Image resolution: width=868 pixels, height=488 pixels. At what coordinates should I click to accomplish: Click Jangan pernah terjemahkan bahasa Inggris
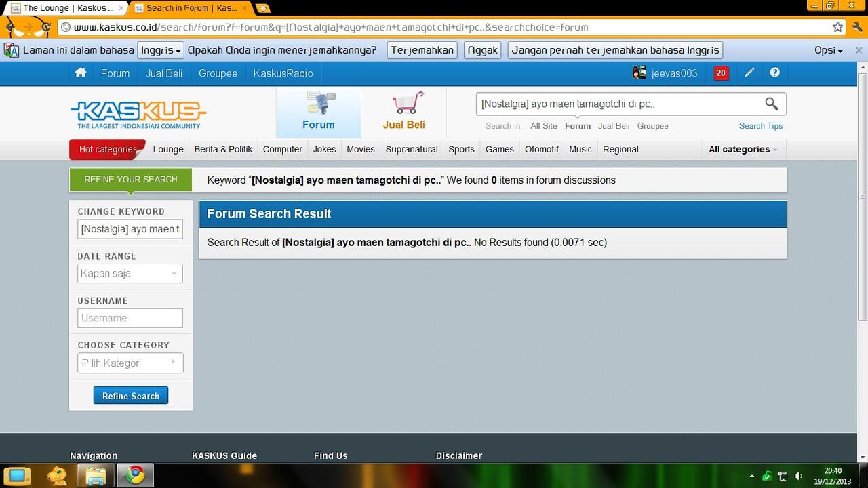[615, 50]
